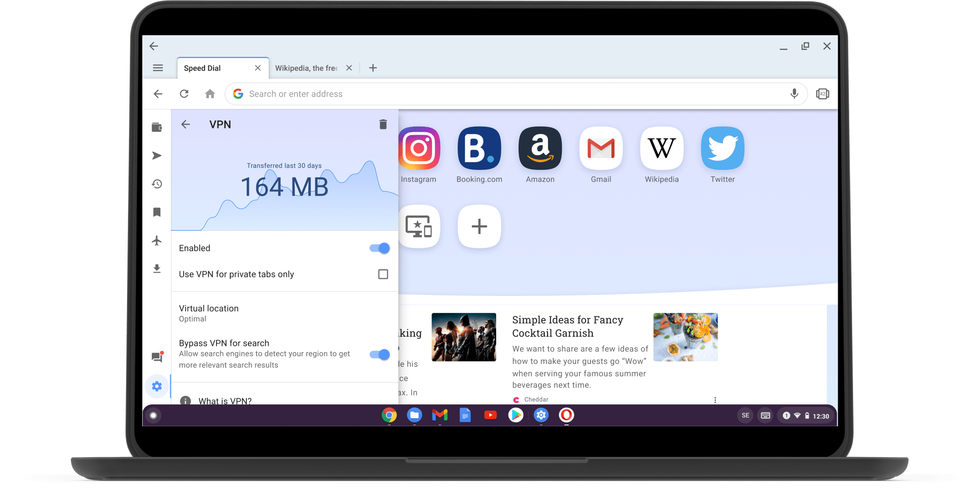Open Bookmarks from the sidebar
Image resolution: width=980 pixels, height=490 pixels.
pyautogui.click(x=157, y=212)
